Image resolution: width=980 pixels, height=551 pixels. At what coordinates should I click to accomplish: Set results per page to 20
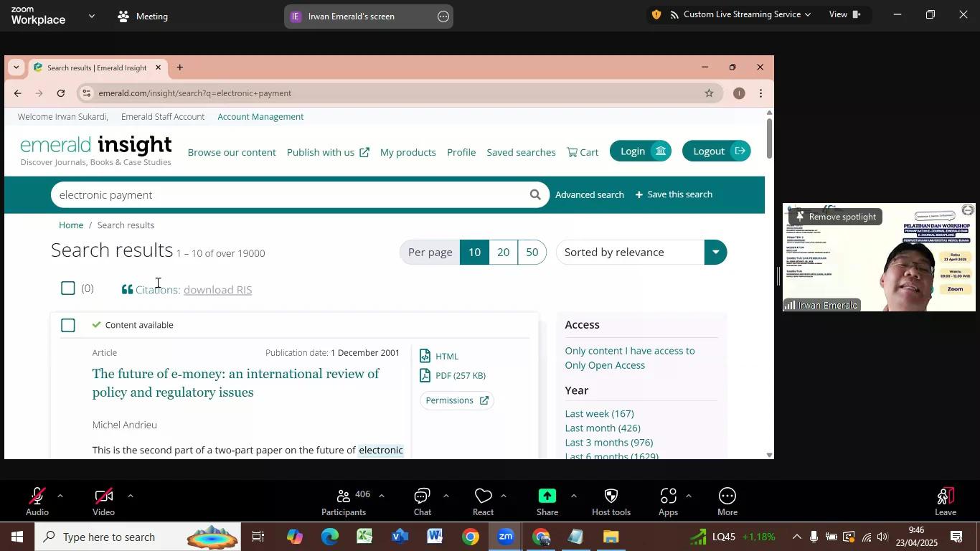coord(504,252)
